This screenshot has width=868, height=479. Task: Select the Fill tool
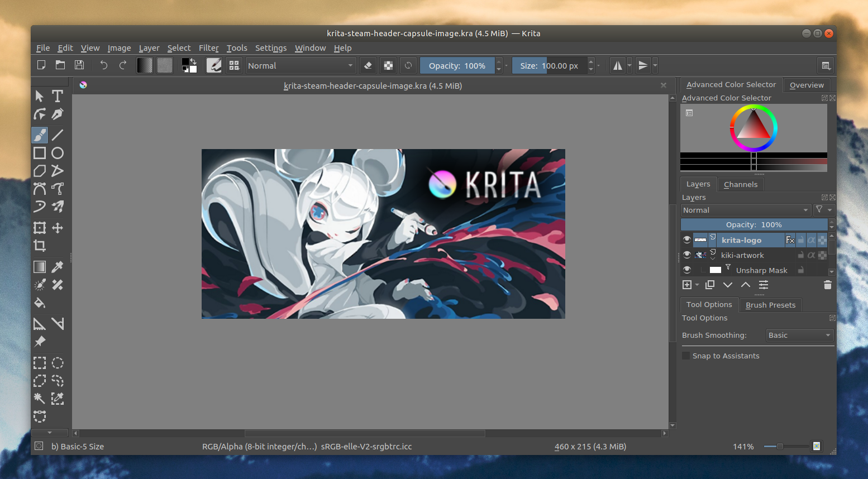(40, 303)
